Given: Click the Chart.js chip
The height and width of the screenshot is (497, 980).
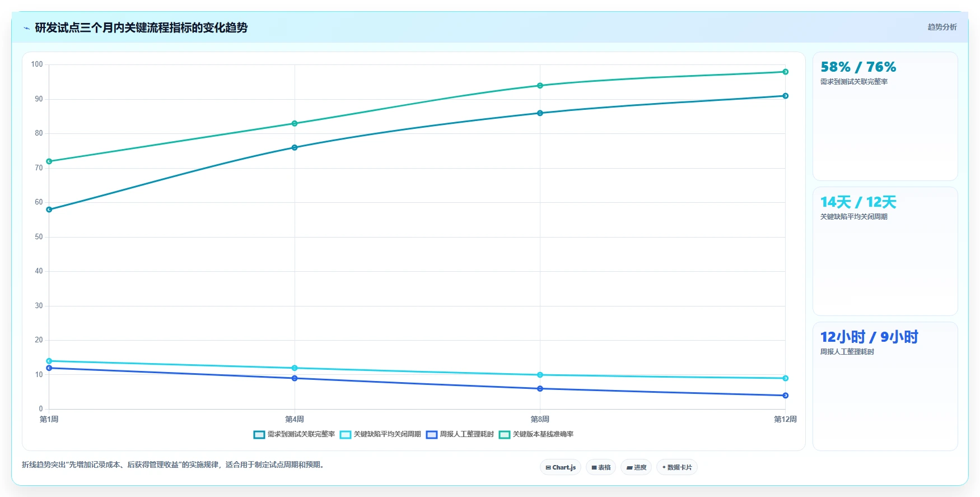Looking at the screenshot, I should pos(561,467).
